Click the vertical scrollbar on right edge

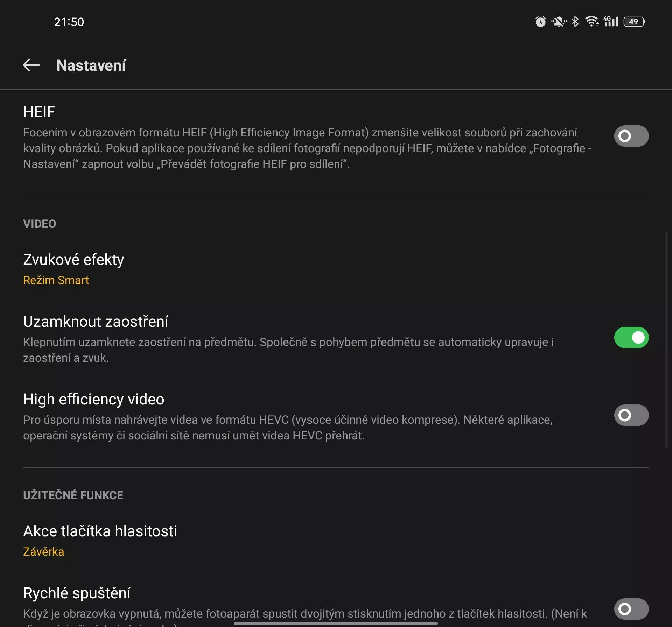[x=666, y=339]
